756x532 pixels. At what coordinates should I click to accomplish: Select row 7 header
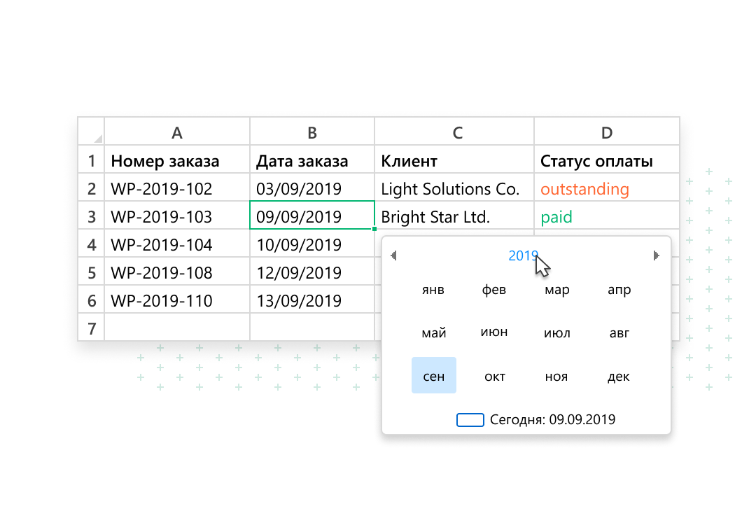[x=91, y=328]
